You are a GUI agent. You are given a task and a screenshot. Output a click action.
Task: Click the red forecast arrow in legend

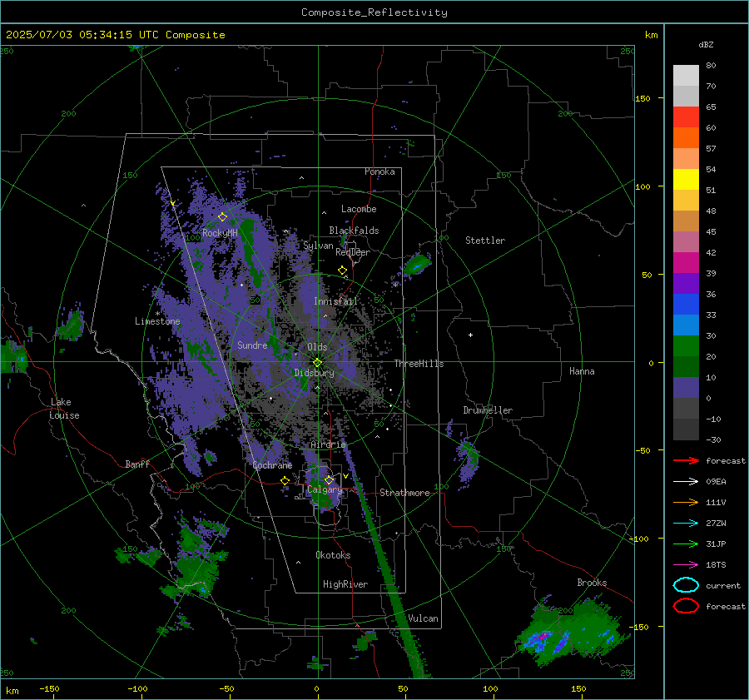[x=686, y=460]
